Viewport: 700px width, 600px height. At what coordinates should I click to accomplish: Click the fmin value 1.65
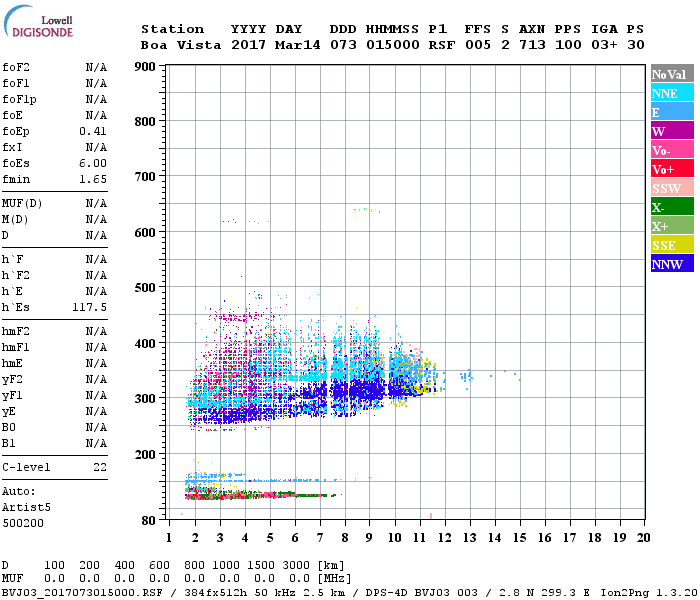coord(93,179)
